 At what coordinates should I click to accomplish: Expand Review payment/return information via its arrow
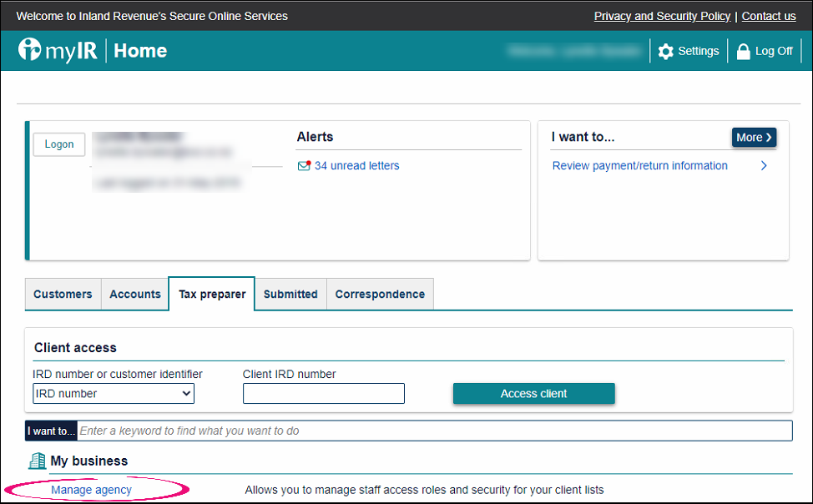tap(764, 165)
